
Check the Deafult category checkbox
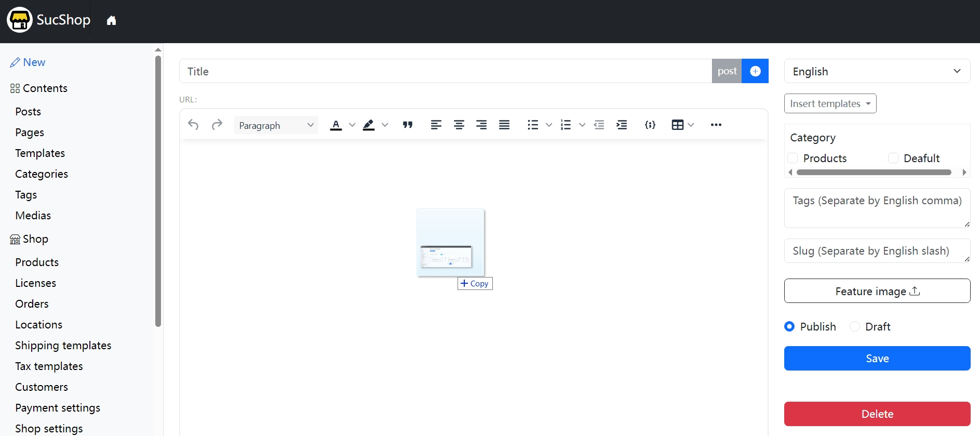(x=893, y=158)
